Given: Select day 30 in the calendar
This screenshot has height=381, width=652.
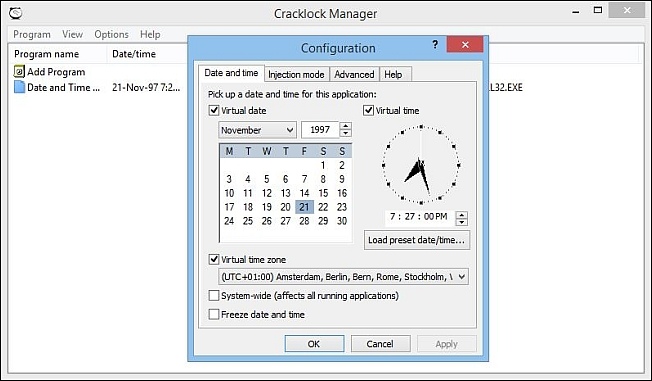Looking at the screenshot, I should 342,221.
